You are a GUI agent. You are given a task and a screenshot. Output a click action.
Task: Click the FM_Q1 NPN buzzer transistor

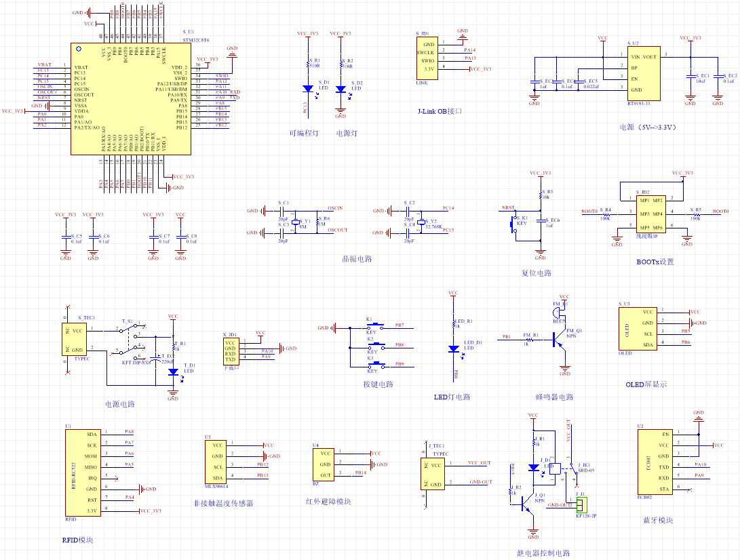coord(562,341)
